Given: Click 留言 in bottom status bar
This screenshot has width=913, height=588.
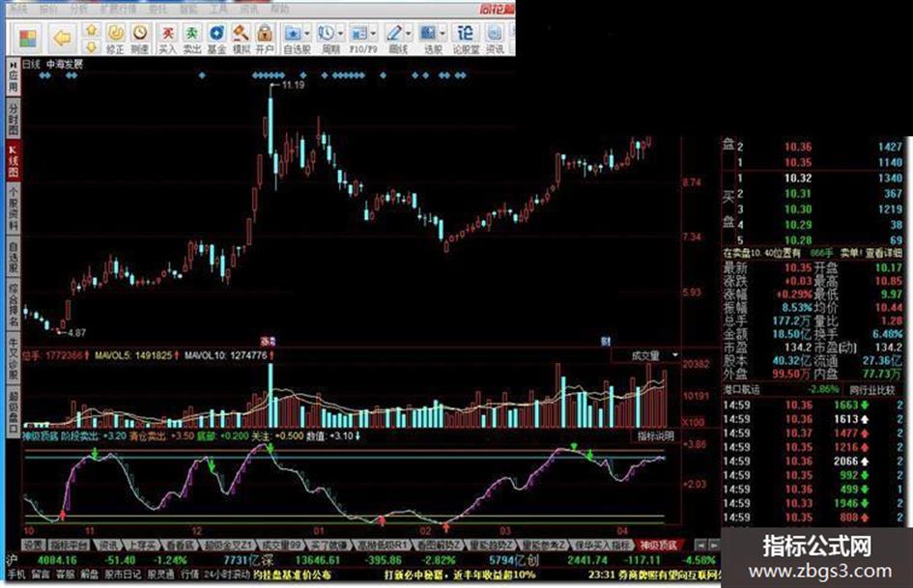Looking at the screenshot, I should coord(41,574).
